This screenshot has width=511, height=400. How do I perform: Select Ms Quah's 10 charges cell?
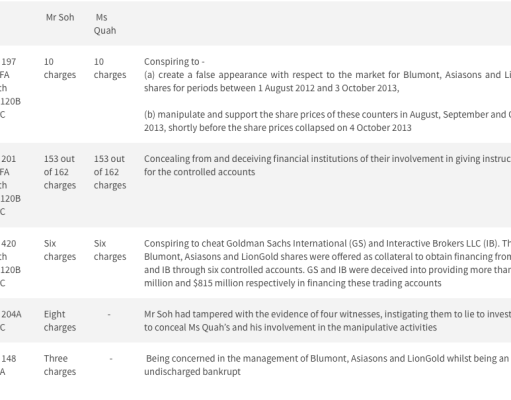coord(110,68)
